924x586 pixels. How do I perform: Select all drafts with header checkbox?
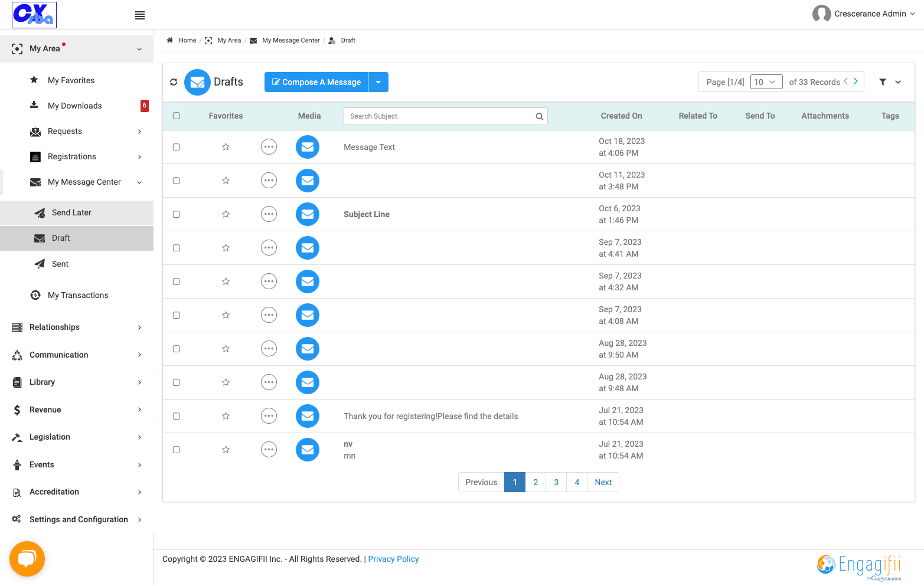(x=176, y=116)
